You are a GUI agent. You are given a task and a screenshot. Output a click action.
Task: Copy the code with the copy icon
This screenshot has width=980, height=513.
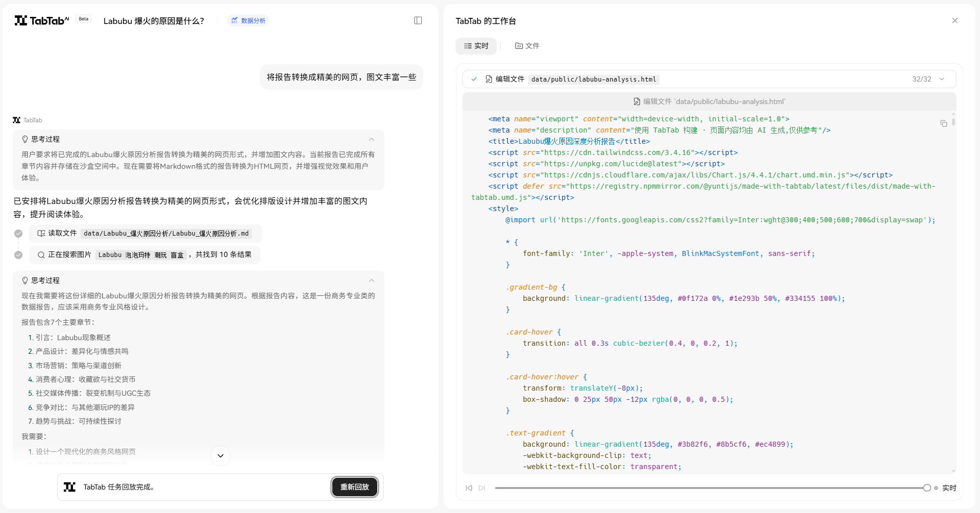click(x=943, y=123)
